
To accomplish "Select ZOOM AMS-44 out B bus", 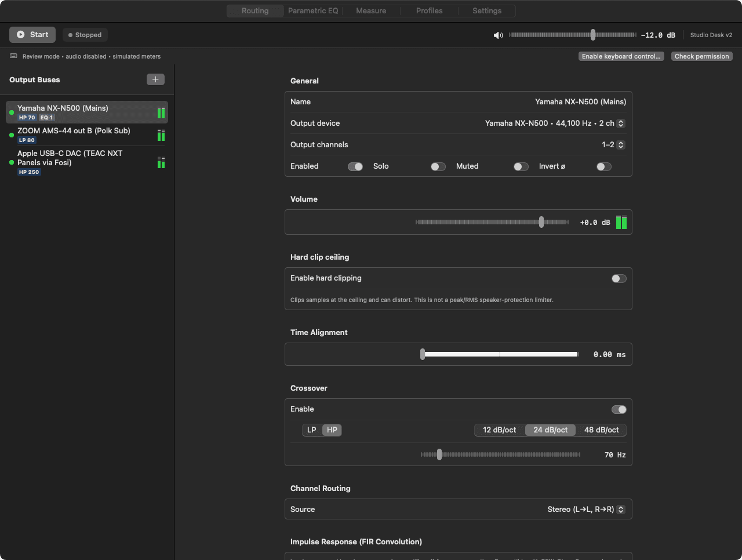I will coord(87,135).
